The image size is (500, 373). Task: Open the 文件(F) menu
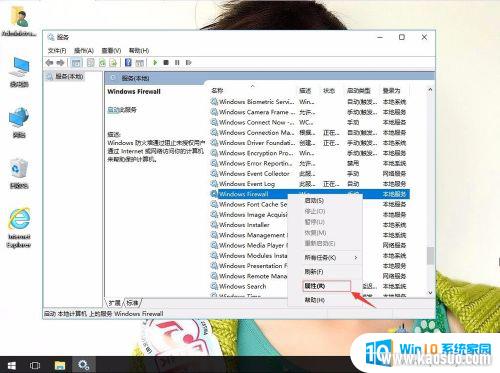57,51
